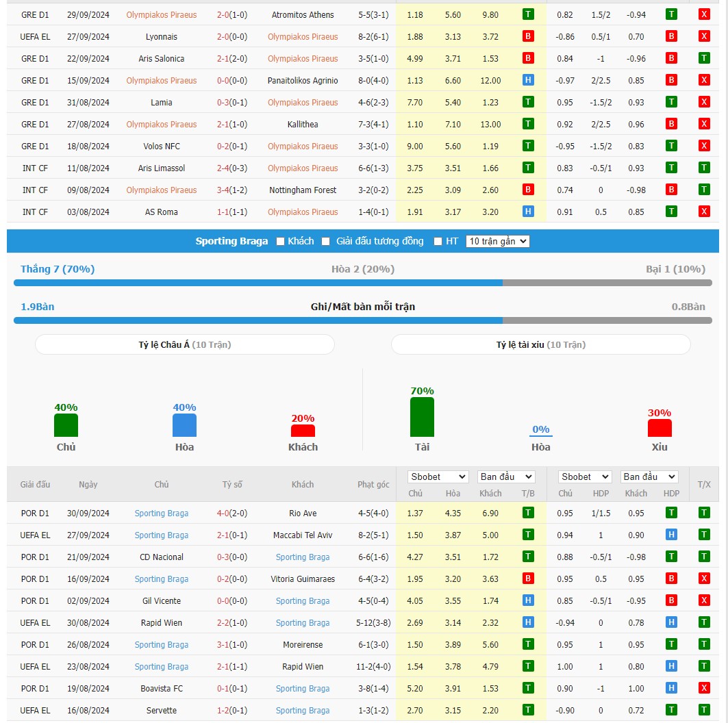Click corner stat 5-12(3-8)

tap(373, 623)
